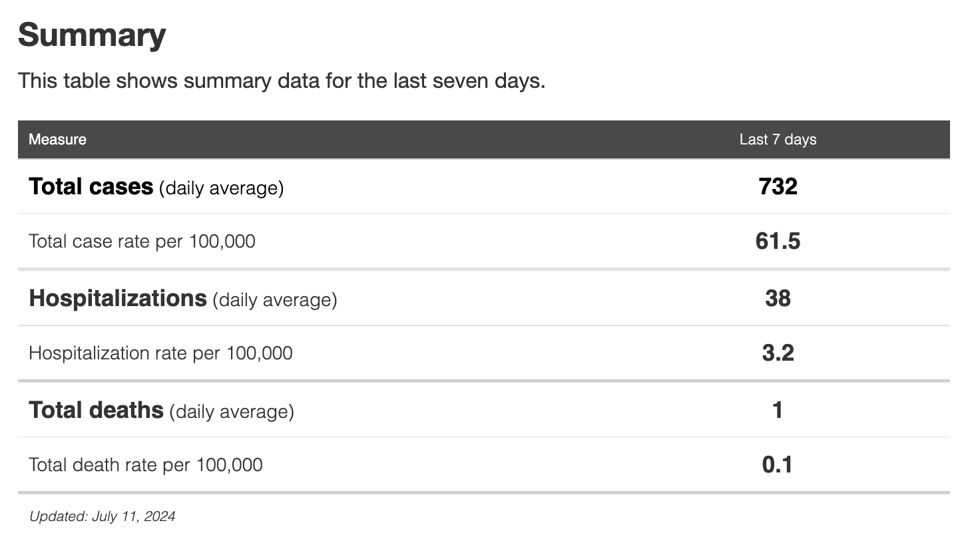This screenshot has width=980, height=551.
Task: Click the Summary heading
Action: [x=92, y=35]
